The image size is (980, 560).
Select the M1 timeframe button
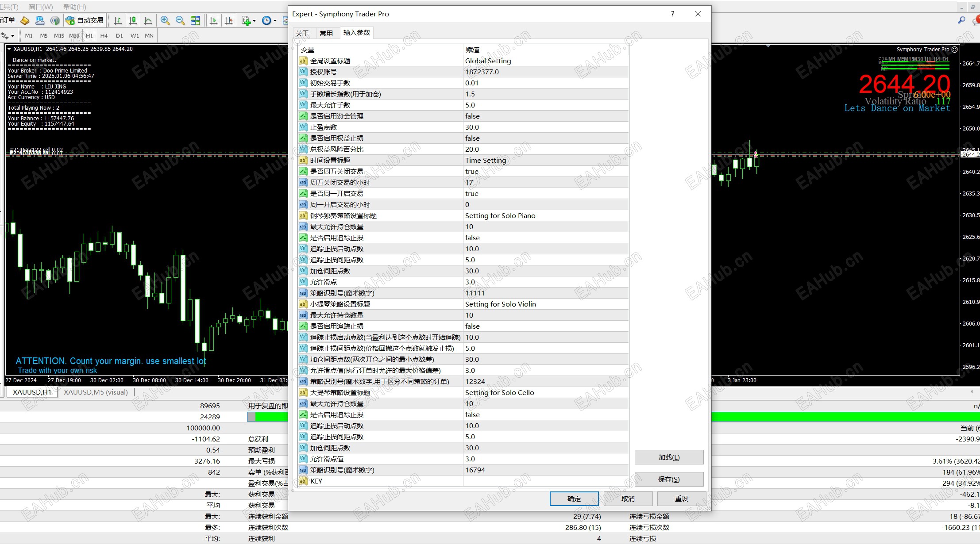29,36
